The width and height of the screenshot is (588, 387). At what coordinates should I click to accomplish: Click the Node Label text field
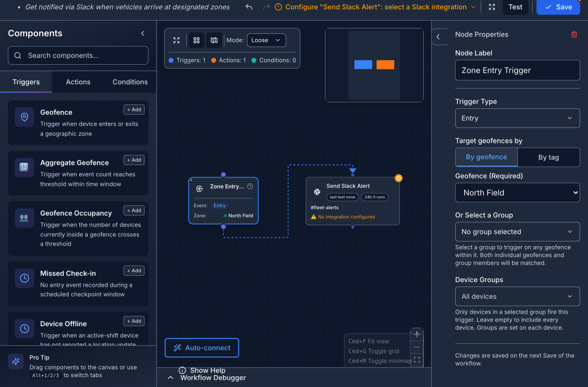pos(517,70)
